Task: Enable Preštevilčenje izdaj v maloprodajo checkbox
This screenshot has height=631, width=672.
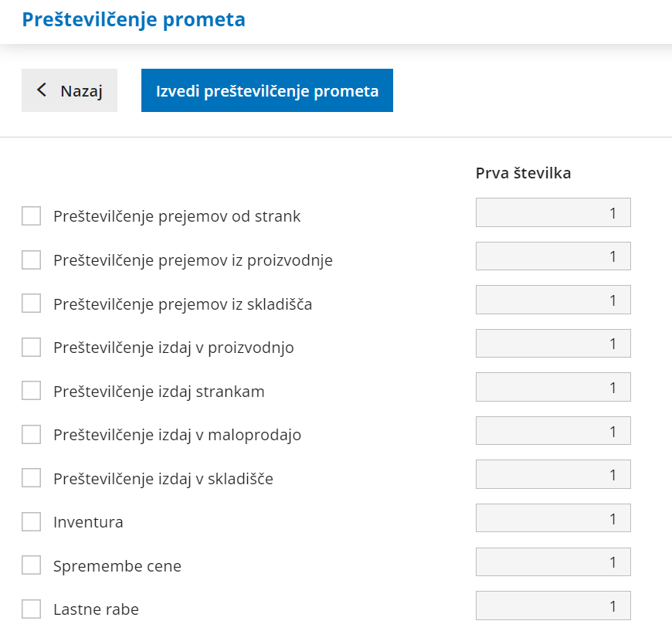Action: [32, 435]
